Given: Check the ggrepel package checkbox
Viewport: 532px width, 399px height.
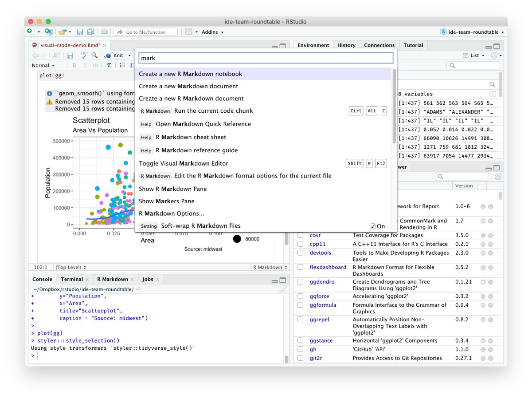Looking at the screenshot, I should click(x=300, y=320).
